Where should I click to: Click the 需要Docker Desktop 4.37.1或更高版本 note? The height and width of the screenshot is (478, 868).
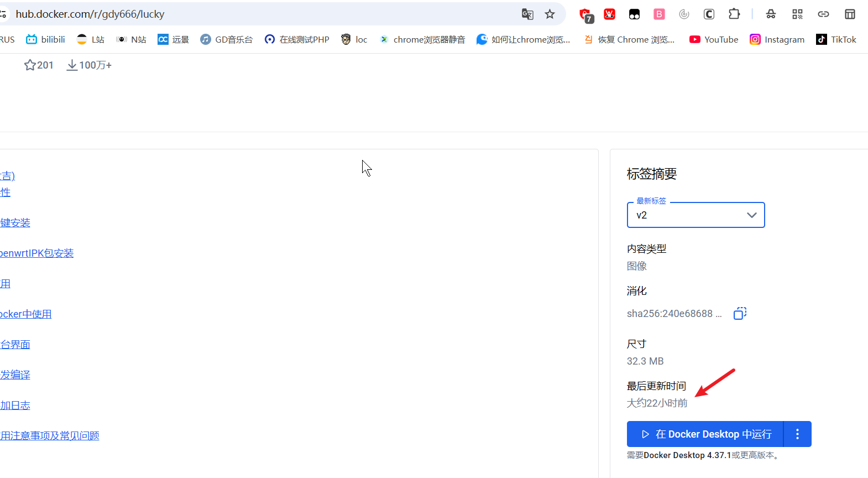[703, 455]
